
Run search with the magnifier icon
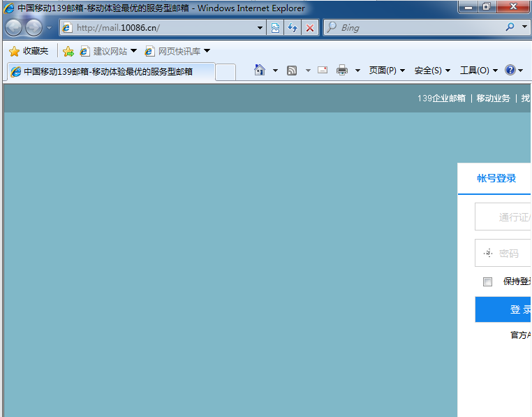pos(510,27)
